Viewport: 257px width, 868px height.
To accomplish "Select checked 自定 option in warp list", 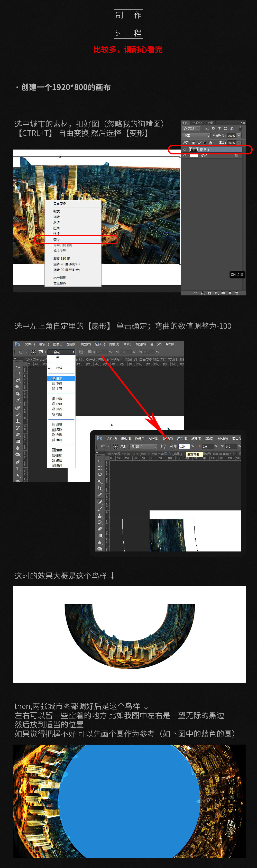I will [61, 368].
